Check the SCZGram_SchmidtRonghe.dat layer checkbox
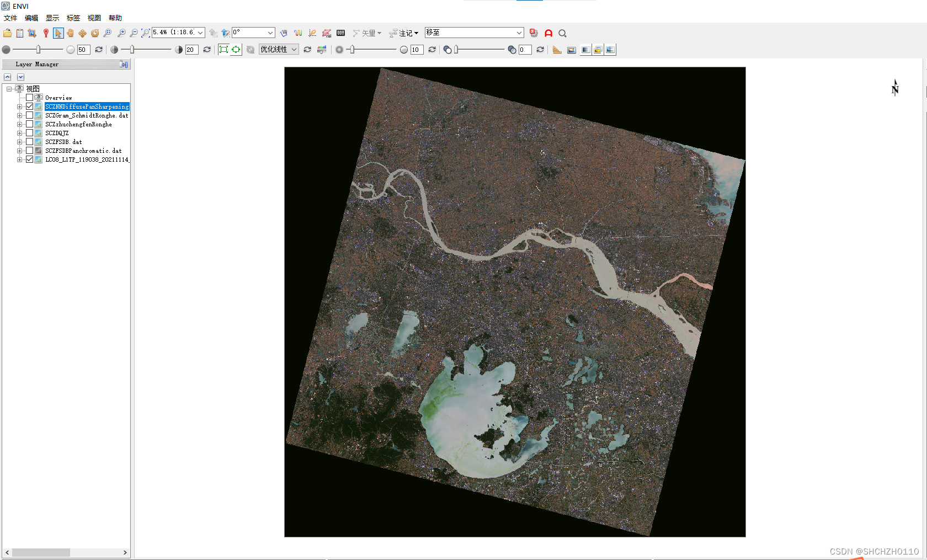The height and width of the screenshot is (560, 927). point(30,115)
